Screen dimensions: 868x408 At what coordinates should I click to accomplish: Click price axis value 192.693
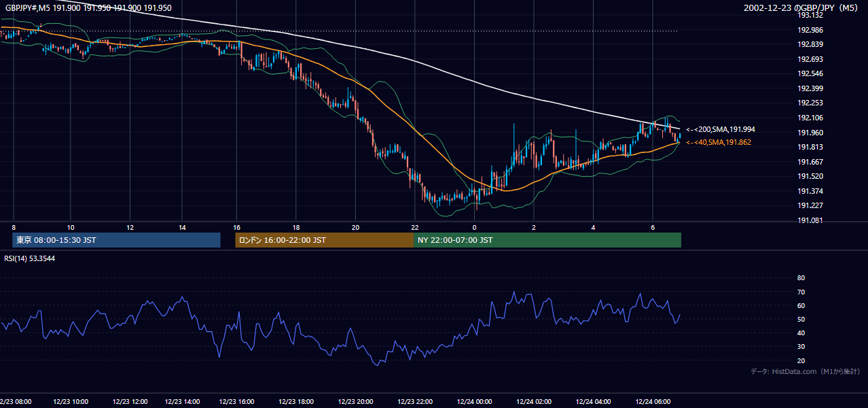point(810,59)
